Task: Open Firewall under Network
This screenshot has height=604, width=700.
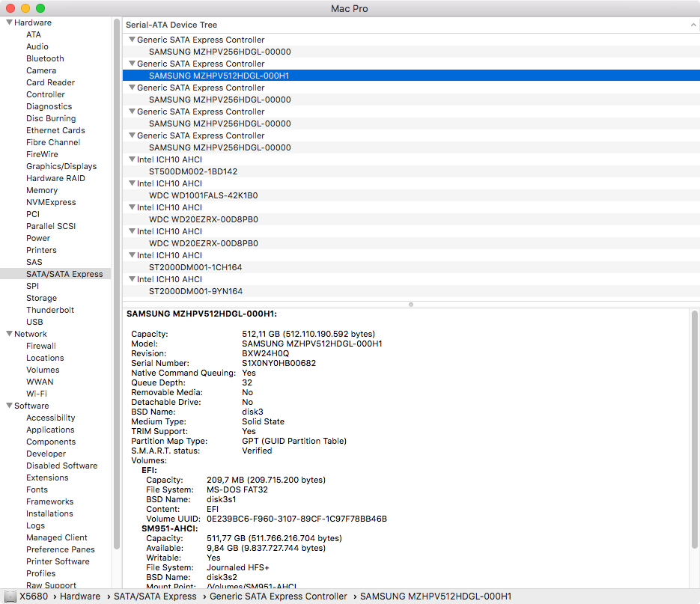Action: coord(40,346)
